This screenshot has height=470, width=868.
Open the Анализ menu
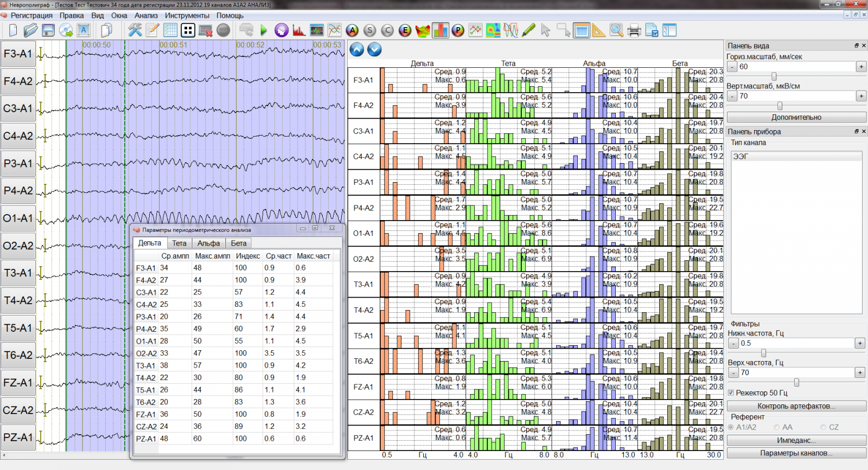[x=146, y=16]
